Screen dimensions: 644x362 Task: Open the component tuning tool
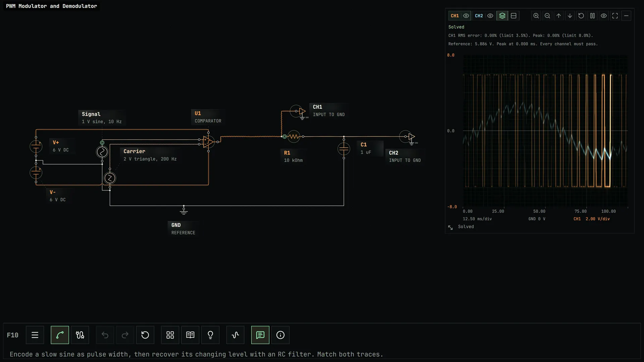click(x=80, y=335)
